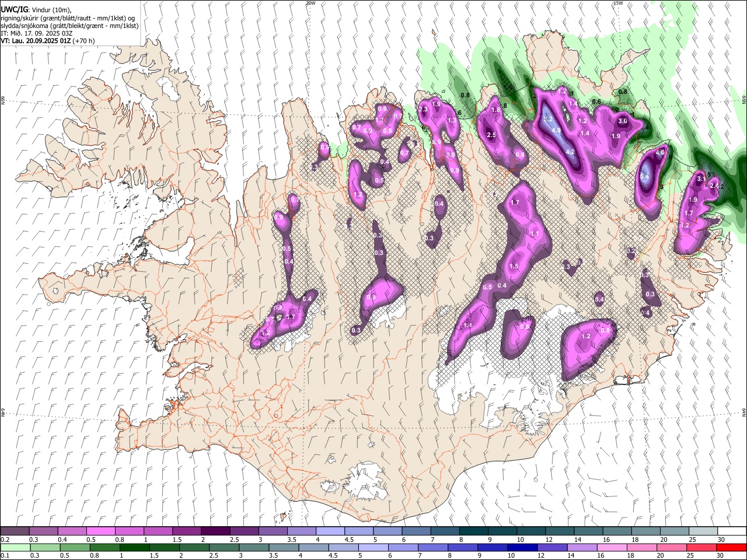Click the rain legend description 'rigning/skúrir' line
This screenshot has height=560, width=747.
coord(68,18)
